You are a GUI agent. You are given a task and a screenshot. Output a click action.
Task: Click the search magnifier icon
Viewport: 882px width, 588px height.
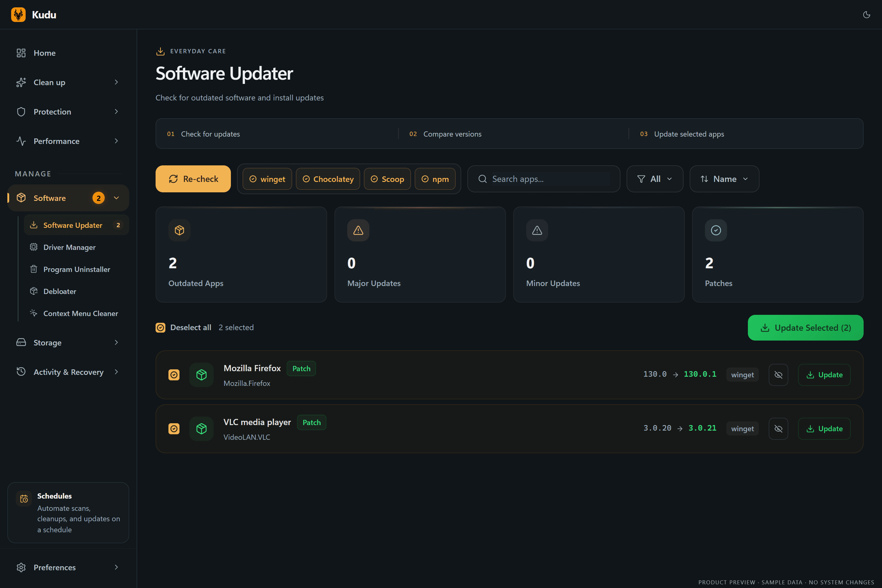click(483, 179)
